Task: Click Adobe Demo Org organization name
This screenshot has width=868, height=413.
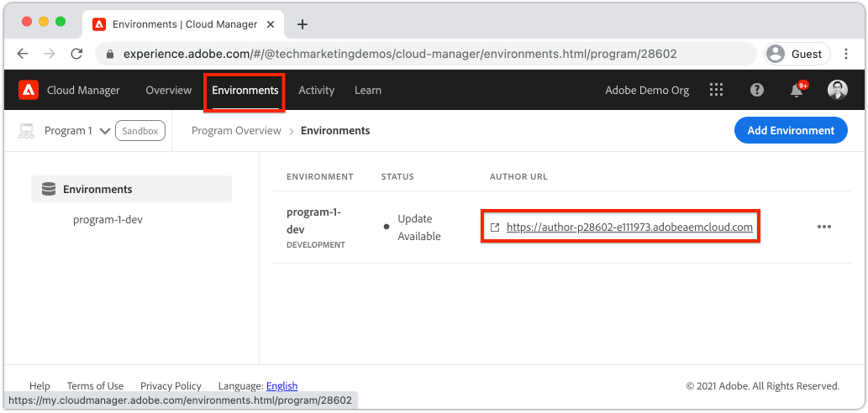Action: pyautogui.click(x=647, y=90)
